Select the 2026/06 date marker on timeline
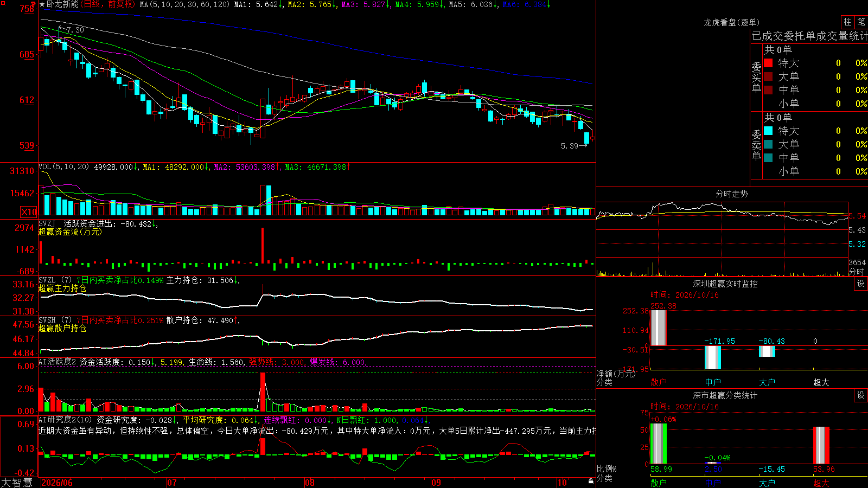 click(57, 483)
